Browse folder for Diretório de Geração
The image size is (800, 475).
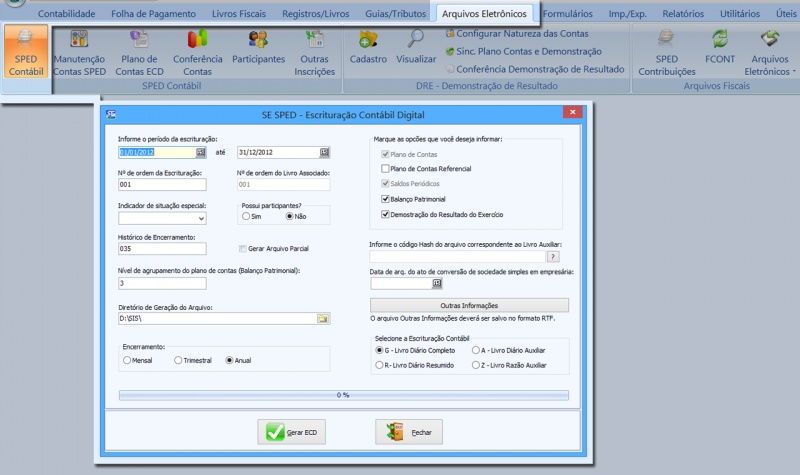click(323, 318)
